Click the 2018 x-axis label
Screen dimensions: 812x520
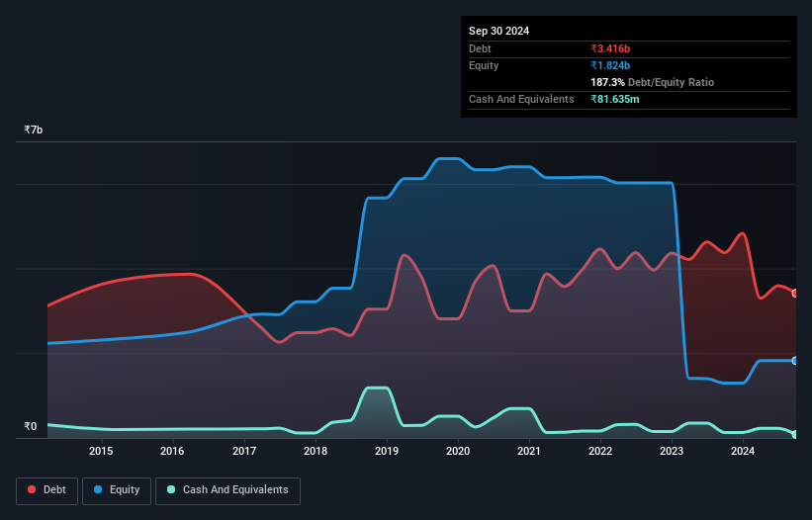pyautogui.click(x=316, y=451)
